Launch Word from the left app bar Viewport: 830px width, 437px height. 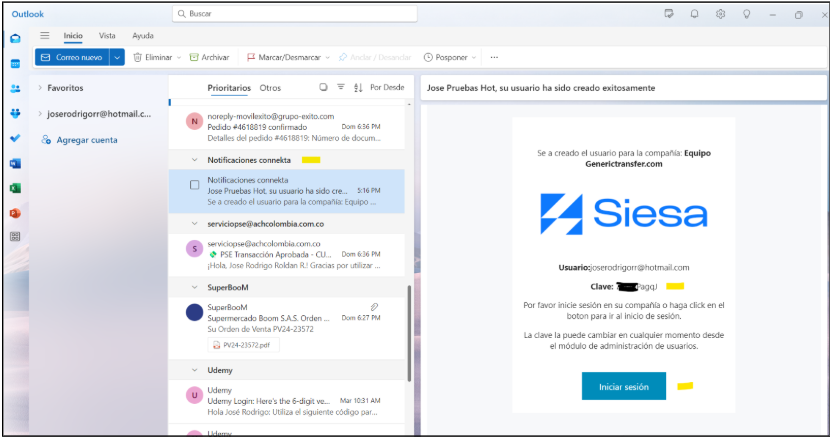pos(15,163)
